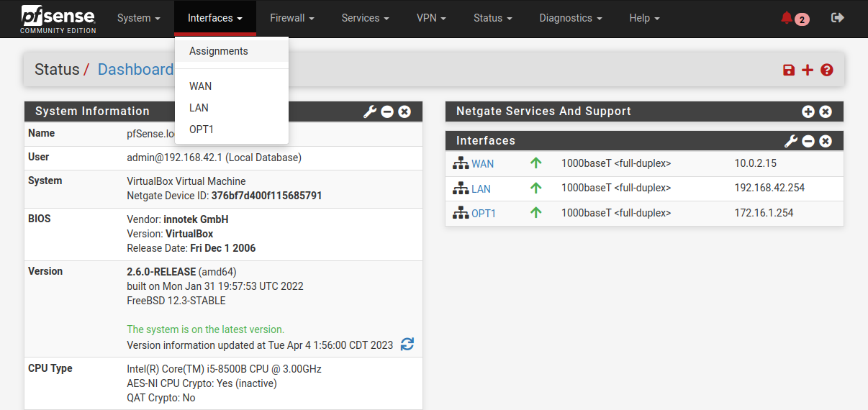Click the Dashboard breadcrumb link

(136, 70)
